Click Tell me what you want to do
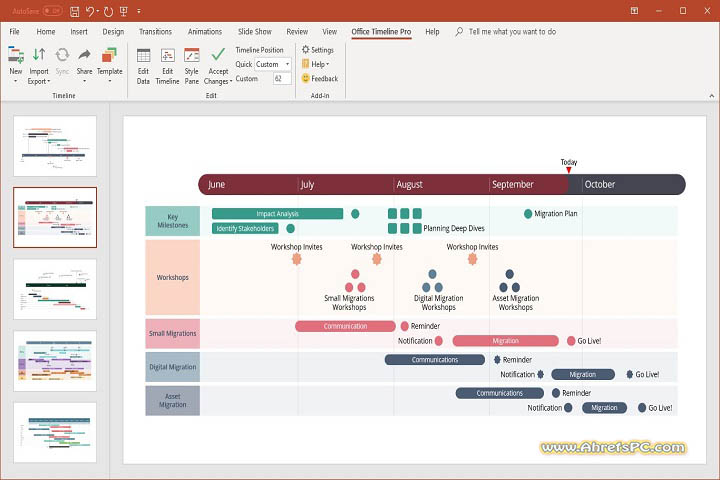720x480 pixels. tap(512, 31)
